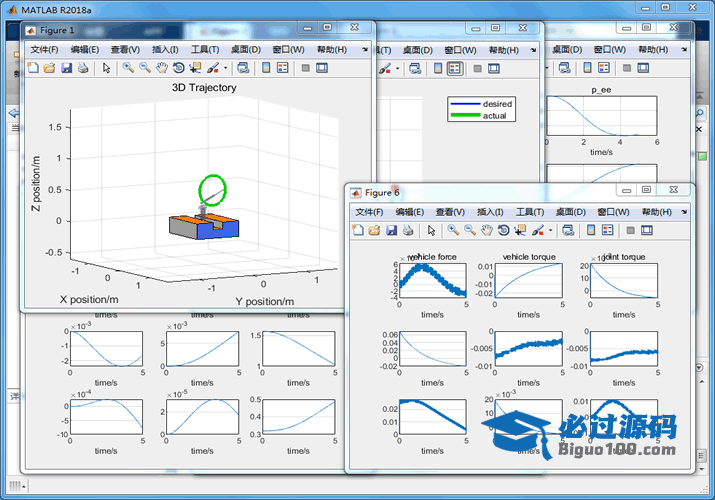Select Pan hand tool in Figure 6

click(x=487, y=230)
